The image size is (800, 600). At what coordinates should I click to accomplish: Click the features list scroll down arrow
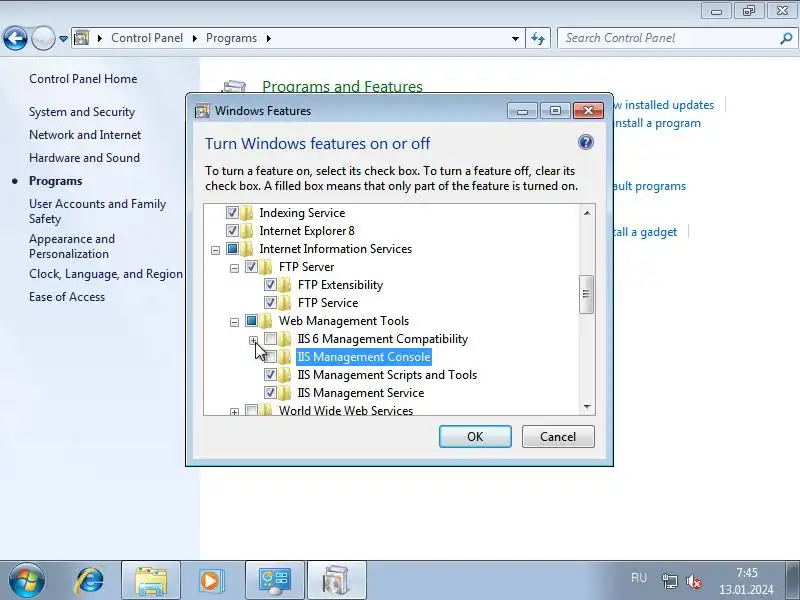(587, 407)
